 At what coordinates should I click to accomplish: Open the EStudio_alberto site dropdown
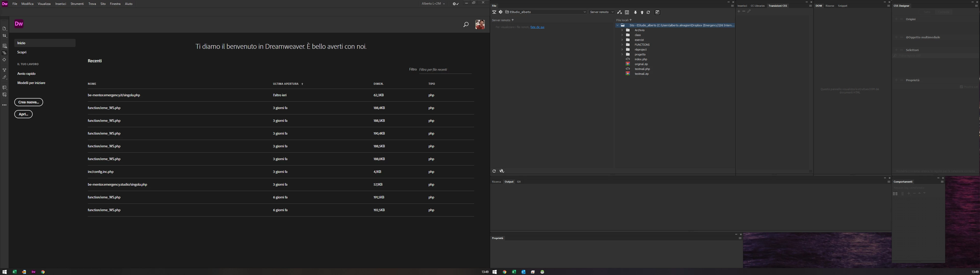click(x=546, y=12)
